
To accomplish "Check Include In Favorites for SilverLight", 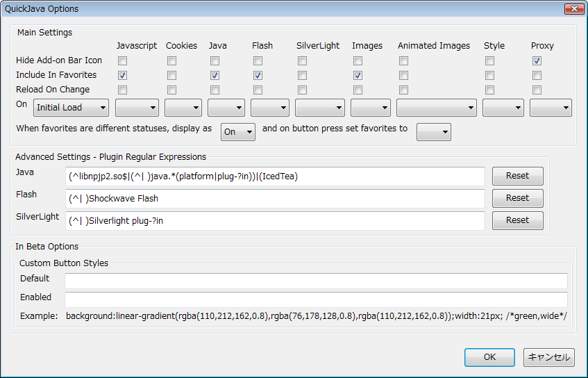I will point(302,76).
